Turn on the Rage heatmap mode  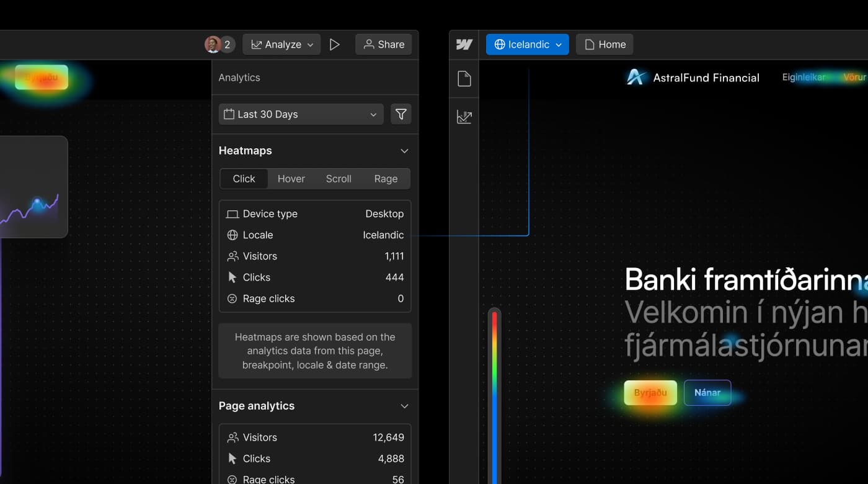point(386,179)
